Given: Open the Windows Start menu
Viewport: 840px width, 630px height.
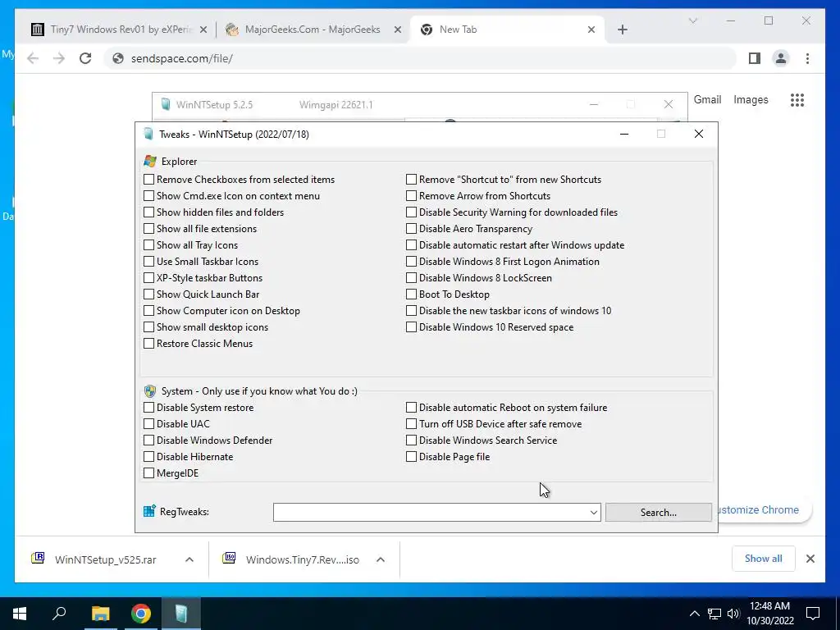Looking at the screenshot, I should (x=20, y=614).
